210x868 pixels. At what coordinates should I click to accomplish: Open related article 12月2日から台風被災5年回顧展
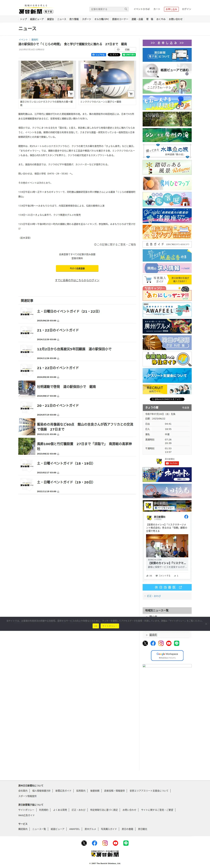pos(74,349)
